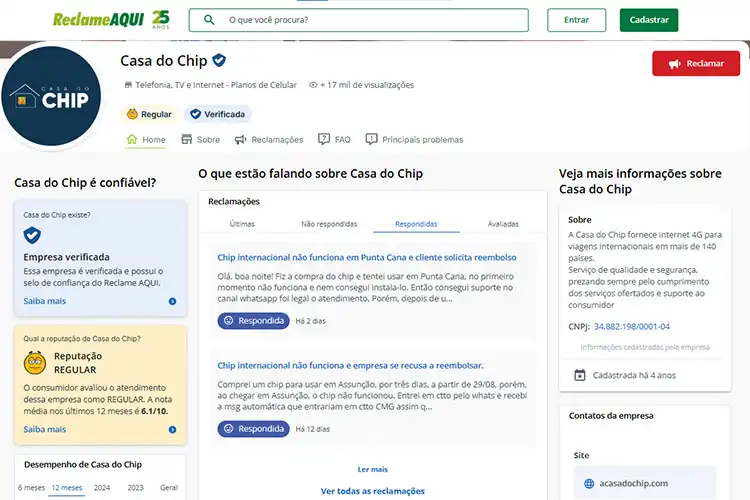Click the Home tab house icon
The image size is (750, 500).
click(x=132, y=139)
